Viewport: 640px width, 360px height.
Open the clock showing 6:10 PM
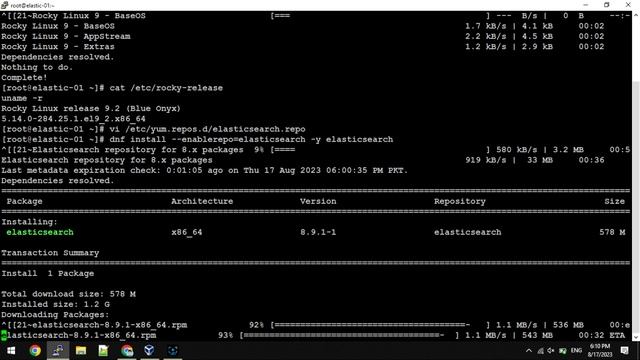600,351
